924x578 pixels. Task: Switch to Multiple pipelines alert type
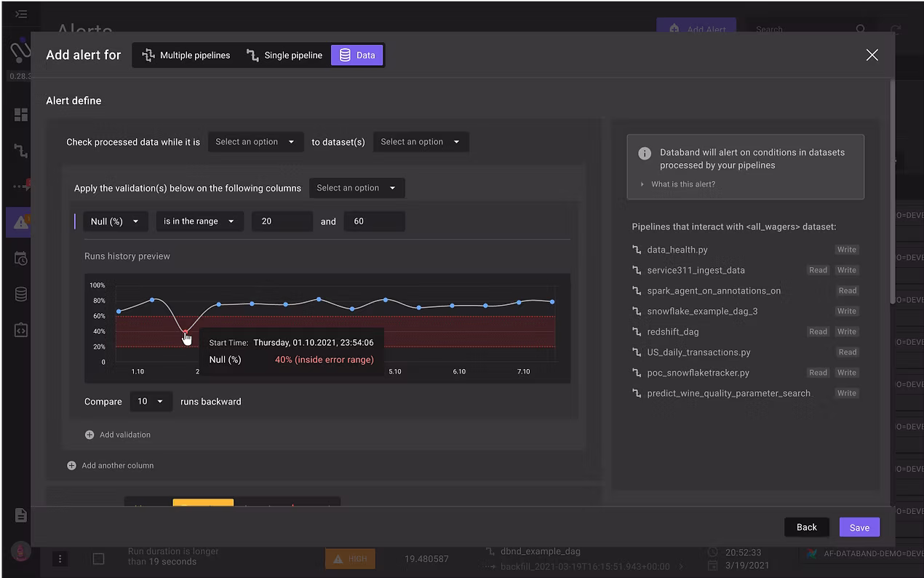(186, 55)
